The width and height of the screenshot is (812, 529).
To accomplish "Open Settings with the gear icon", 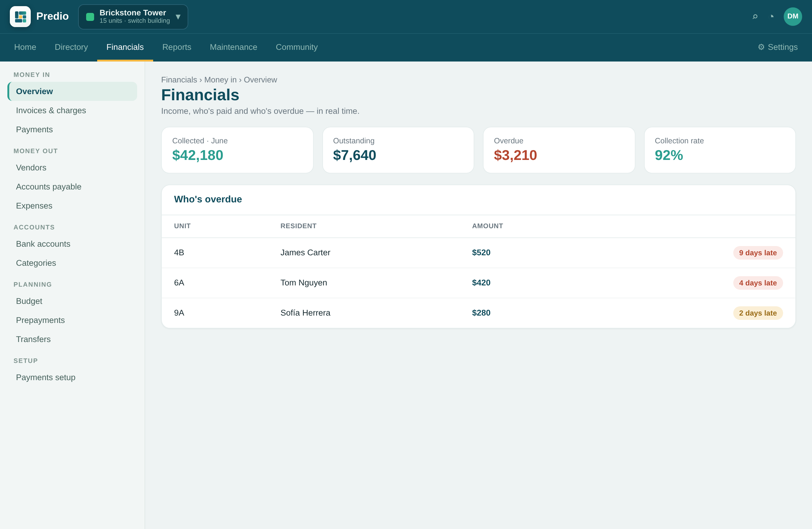I will (778, 47).
